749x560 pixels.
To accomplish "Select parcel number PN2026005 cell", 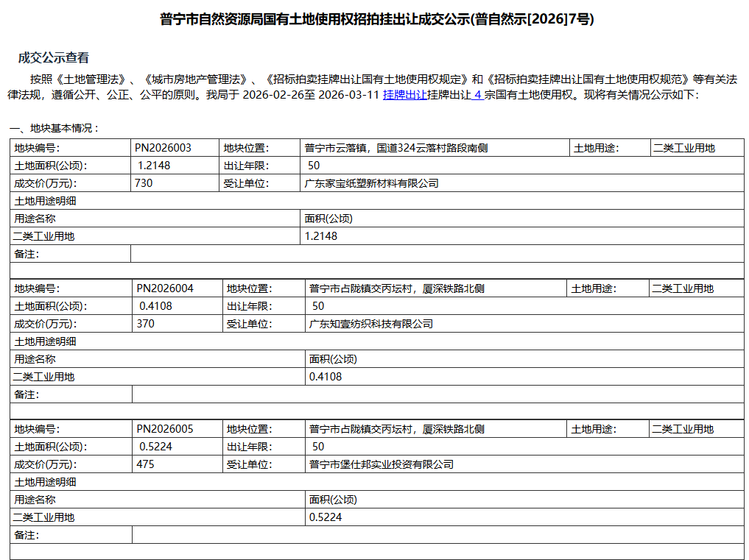I will 165,429.
